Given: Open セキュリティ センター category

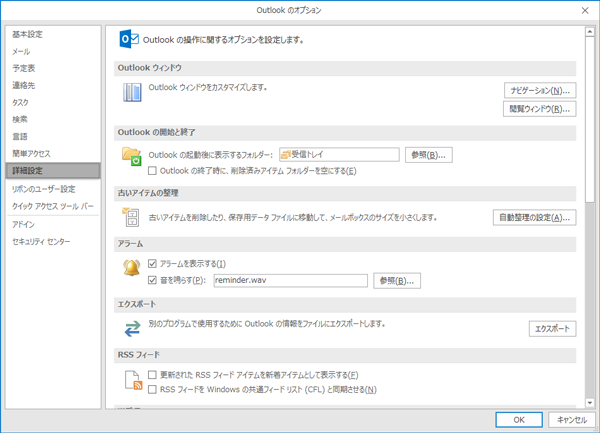Looking at the screenshot, I should (x=53, y=242).
